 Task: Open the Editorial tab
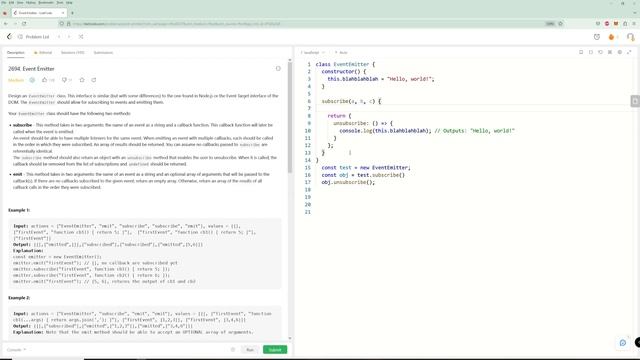coord(43,53)
